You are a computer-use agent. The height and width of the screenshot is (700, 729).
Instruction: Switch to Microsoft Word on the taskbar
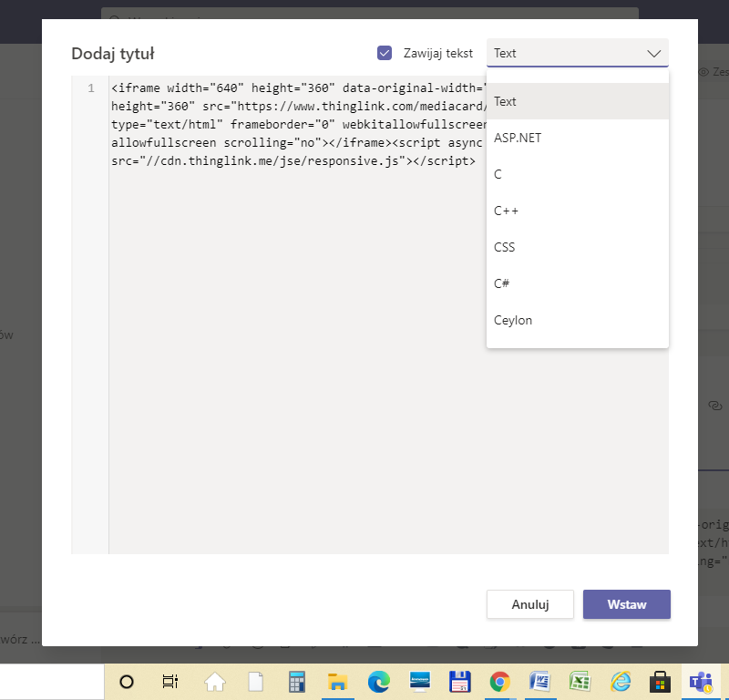click(x=540, y=682)
